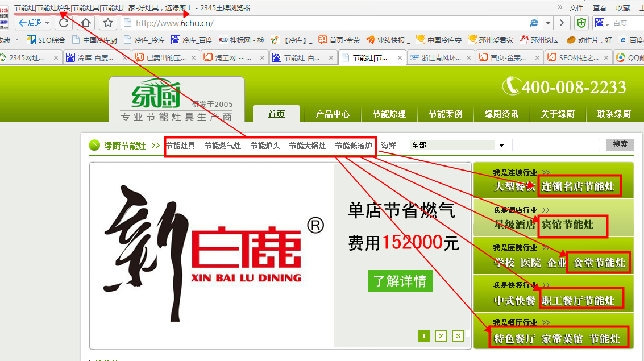Open the 全部 category dropdown
This screenshot has width=644, height=361.
[x=458, y=145]
